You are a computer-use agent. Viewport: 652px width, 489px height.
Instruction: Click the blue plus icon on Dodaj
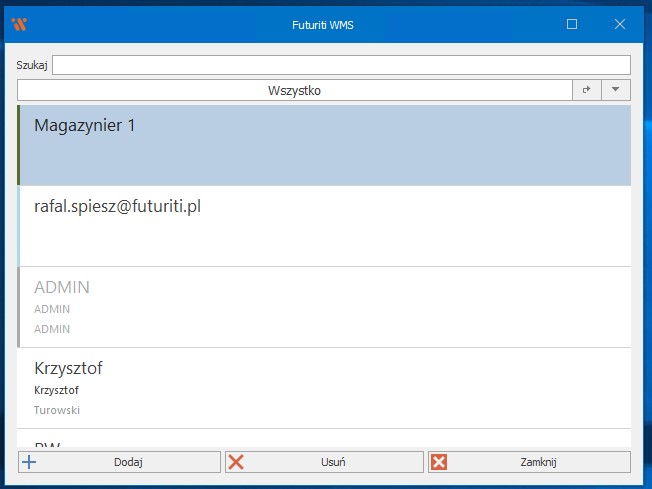29,462
